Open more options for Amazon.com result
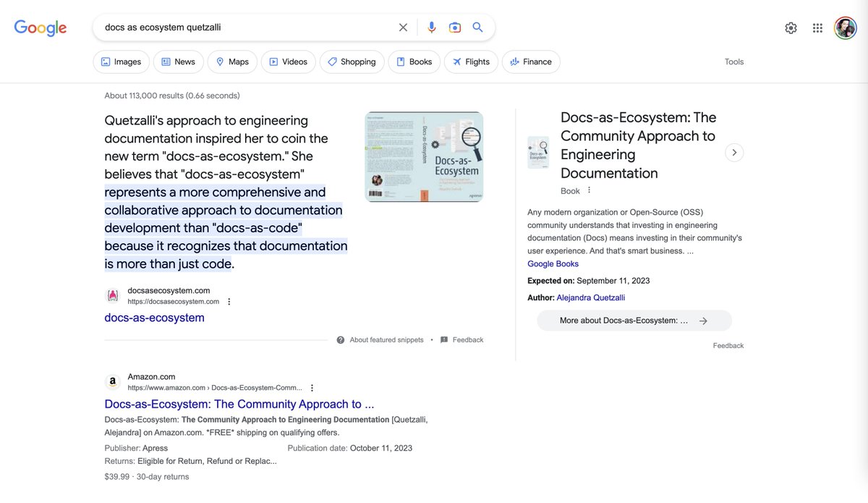Viewport: 868px width, 503px height. [x=312, y=388]
